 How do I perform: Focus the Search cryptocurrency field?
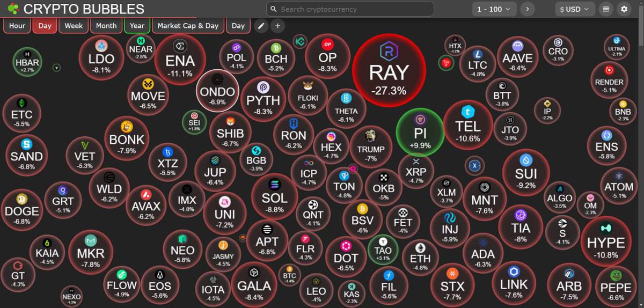pyautogui.click(x=350, y=9)
